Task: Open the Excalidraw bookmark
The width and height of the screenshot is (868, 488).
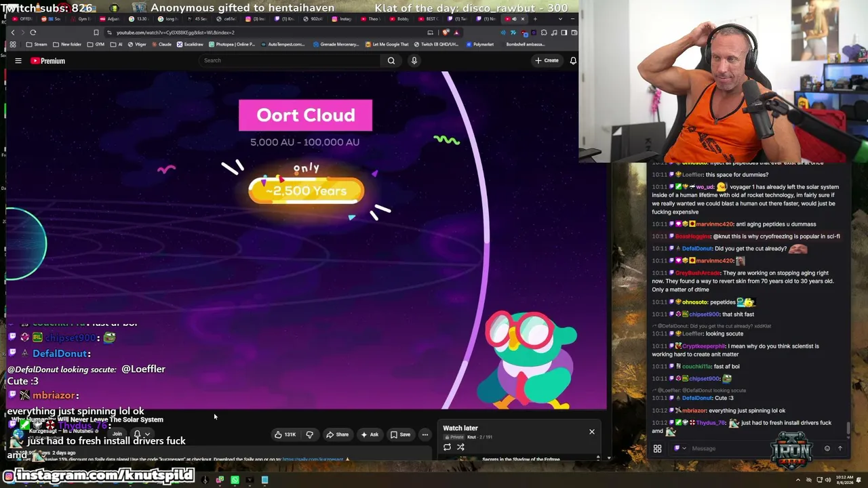Action: coord(190,45)
